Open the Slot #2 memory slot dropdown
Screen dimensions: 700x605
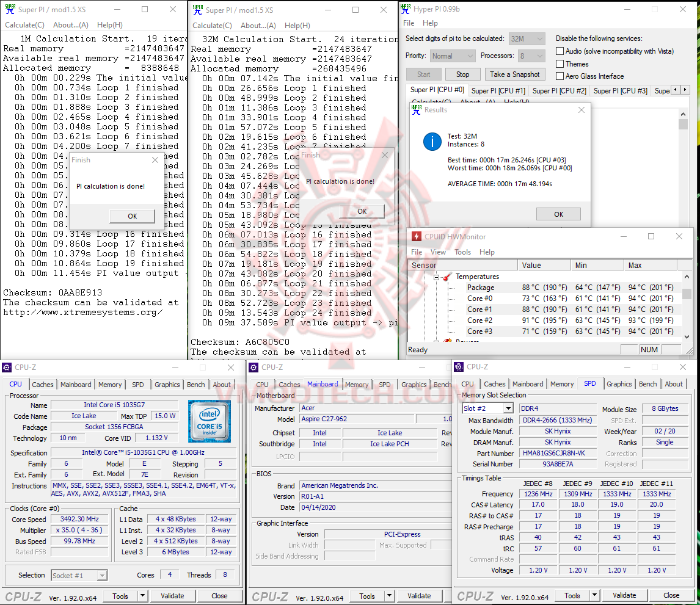click(487, 408)
